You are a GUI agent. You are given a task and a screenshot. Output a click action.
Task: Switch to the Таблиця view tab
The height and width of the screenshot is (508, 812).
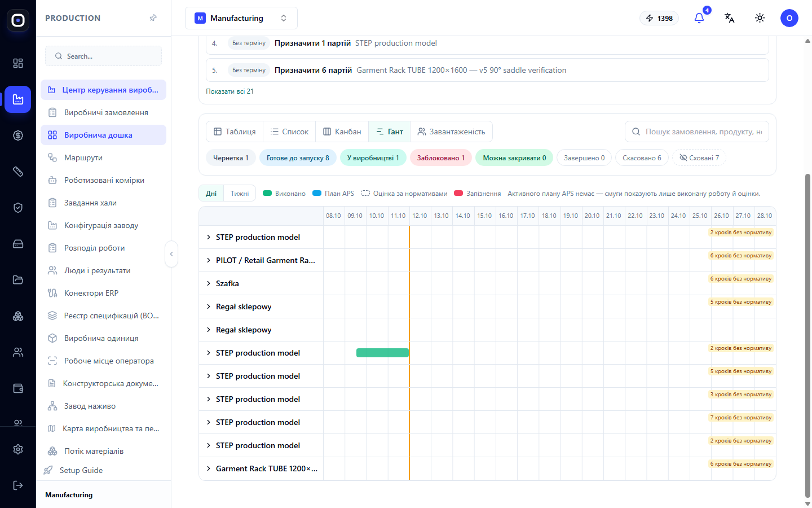[x=235, y=132]
